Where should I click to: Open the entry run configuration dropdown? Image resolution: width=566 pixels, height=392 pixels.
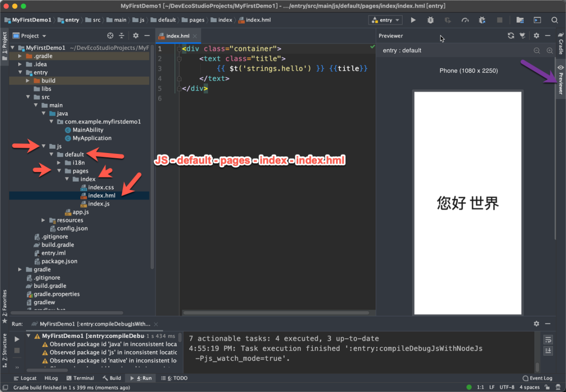click(x=385, y=20)
